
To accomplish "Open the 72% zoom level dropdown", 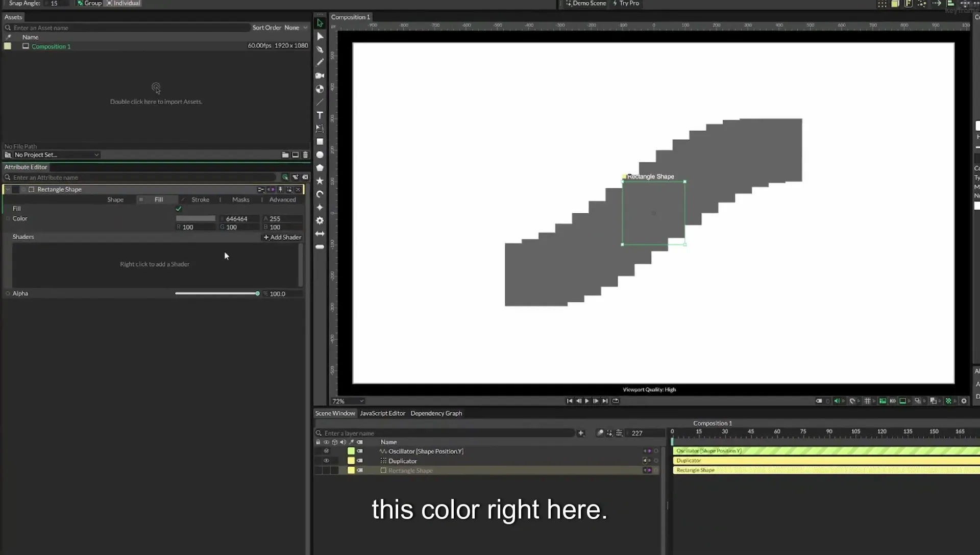I will pyautogui.click(x=348, y=401).
